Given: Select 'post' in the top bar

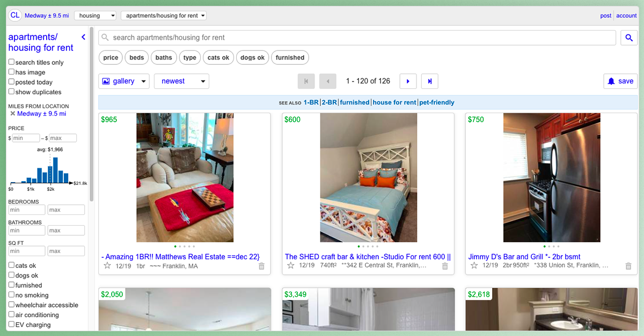Looking at the screenshot, I should pos(606,16).
